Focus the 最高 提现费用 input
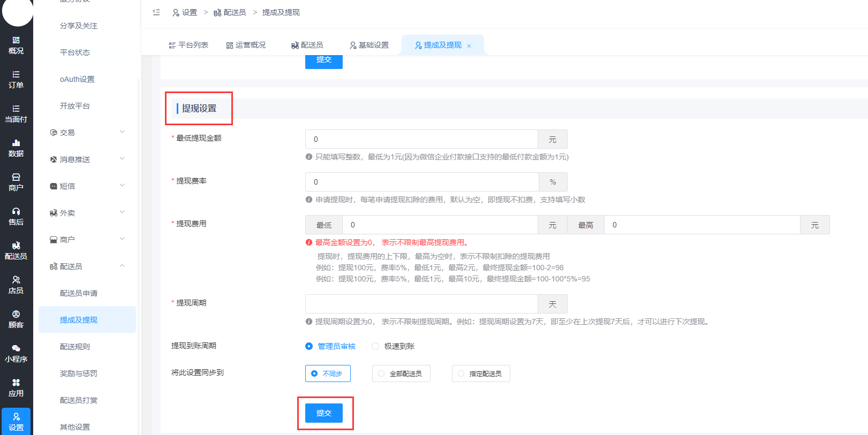Screen dimensions: 868x435 tap(702, 225)
